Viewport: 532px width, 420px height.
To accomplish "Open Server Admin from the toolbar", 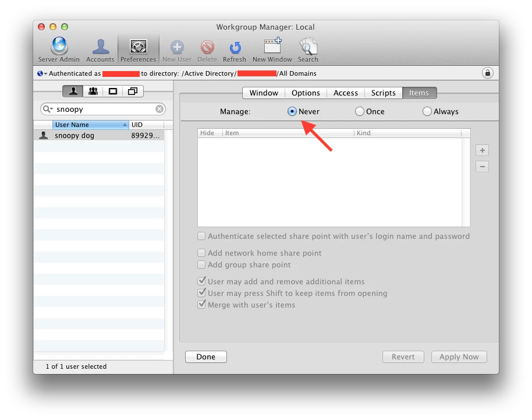I will pyautogui.click(x=59, y=50).
